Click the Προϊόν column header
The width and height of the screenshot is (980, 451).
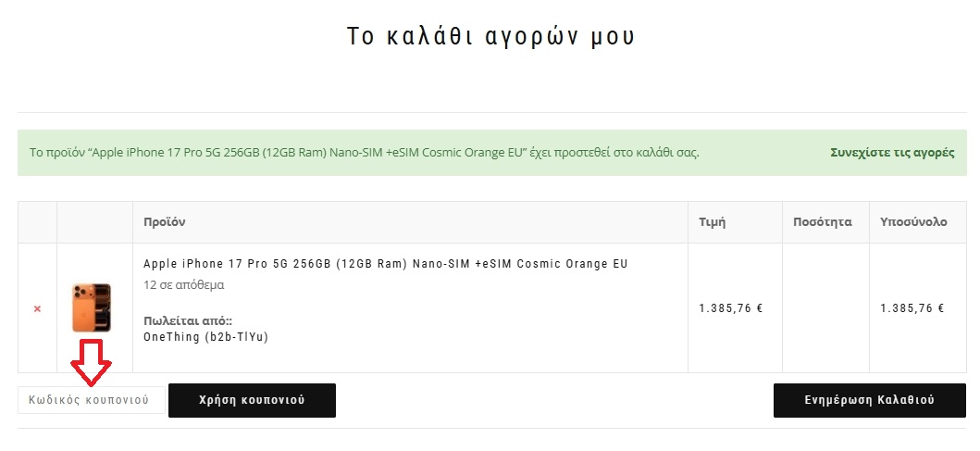tap(165, 222)
